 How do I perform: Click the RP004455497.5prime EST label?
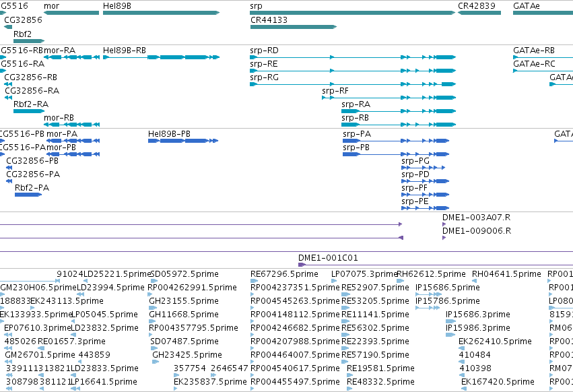296,383
